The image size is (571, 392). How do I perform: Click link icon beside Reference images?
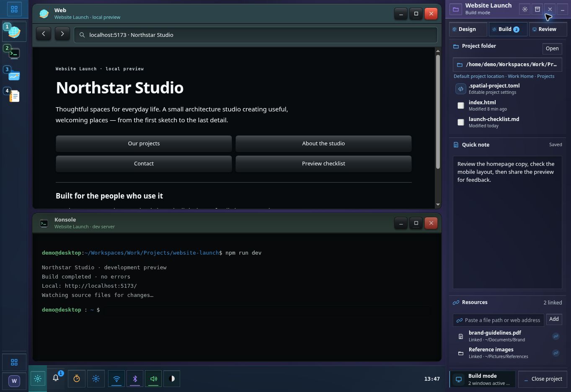556,353
